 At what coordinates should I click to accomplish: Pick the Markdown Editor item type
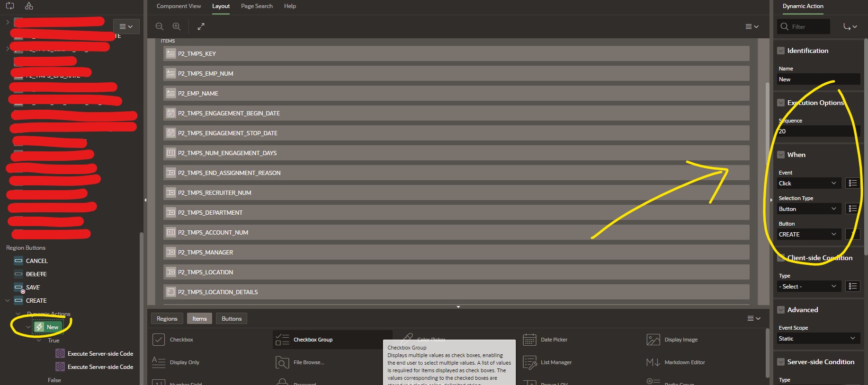tap(676, 362)
